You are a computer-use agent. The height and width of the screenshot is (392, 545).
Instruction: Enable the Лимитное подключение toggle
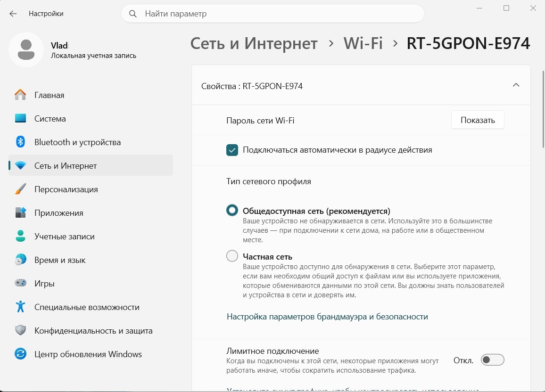(492, 360)
